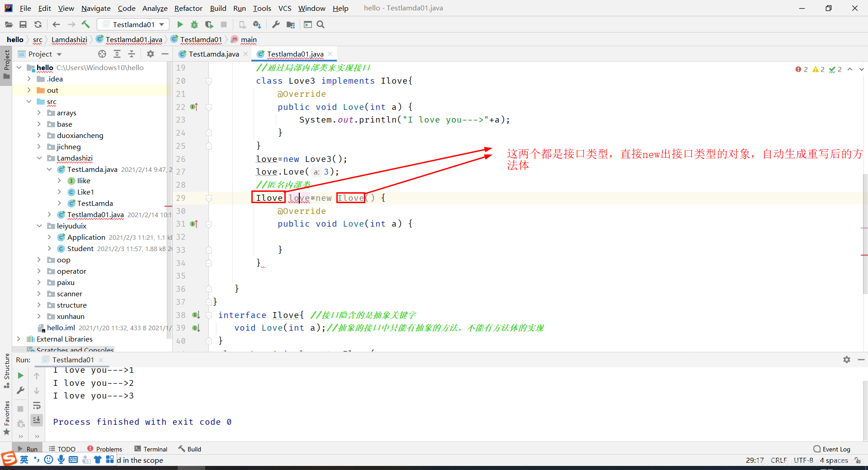Run Testlamda01 with green play button

[x=180, y=24]
